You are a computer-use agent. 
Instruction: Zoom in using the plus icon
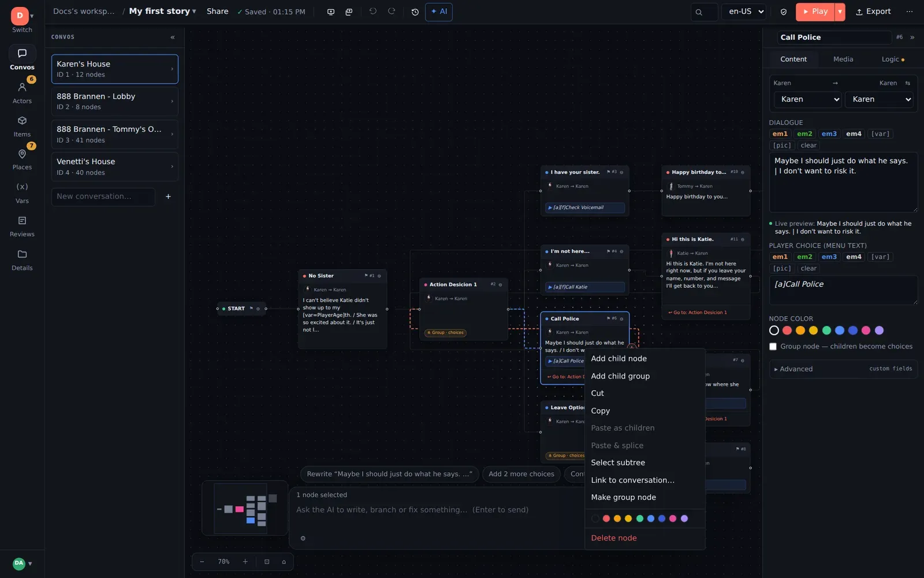245,562
